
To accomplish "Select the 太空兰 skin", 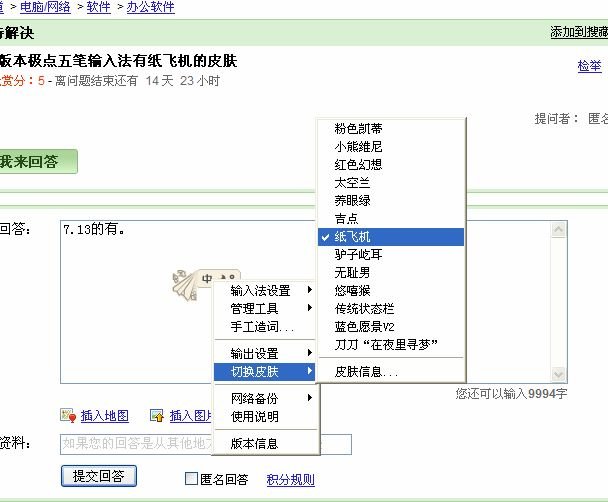I will tap(391, 183).
